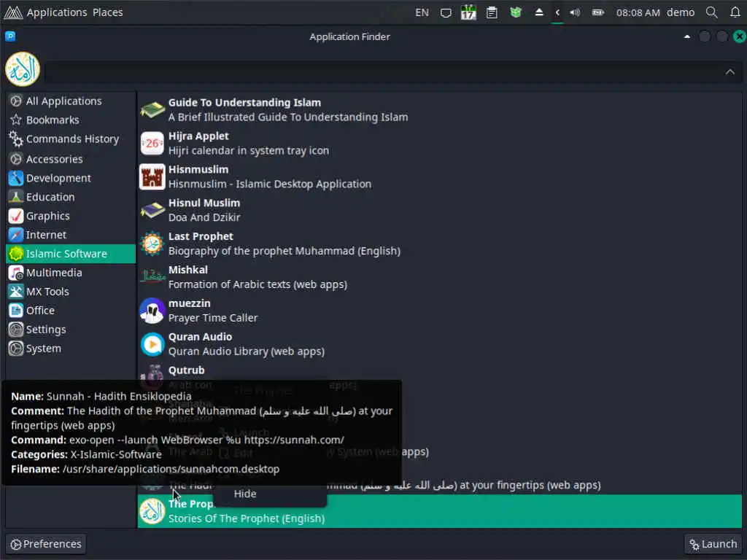Select the Office category
747x560 pixels.
[71, 311]
